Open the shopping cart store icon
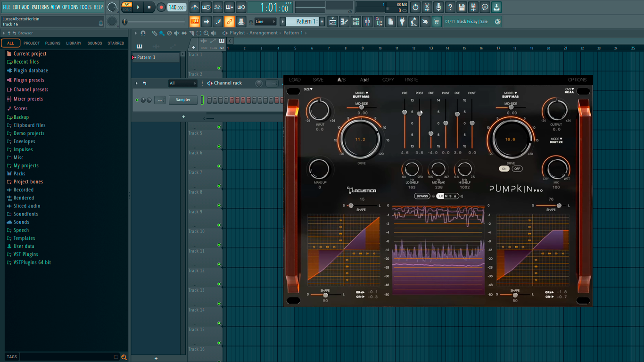Viewport: 644px width, 362px height. pos(437,22)
